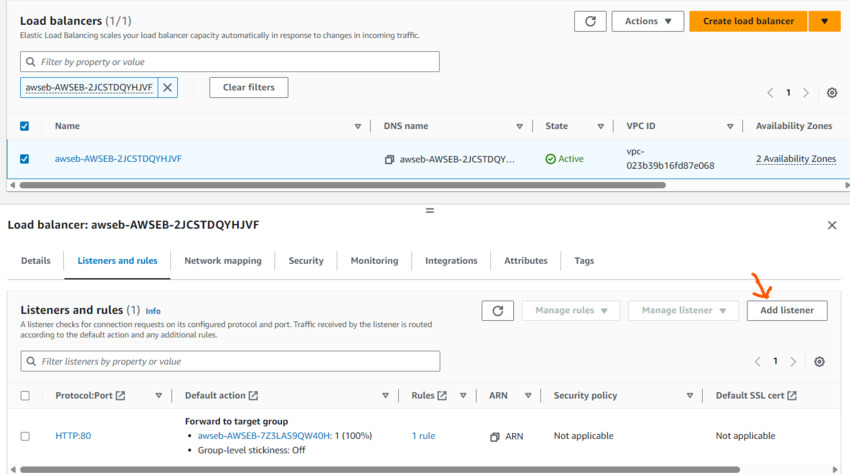Open the Integrations tab
The image size is (850, 474).
pos(451,261)
